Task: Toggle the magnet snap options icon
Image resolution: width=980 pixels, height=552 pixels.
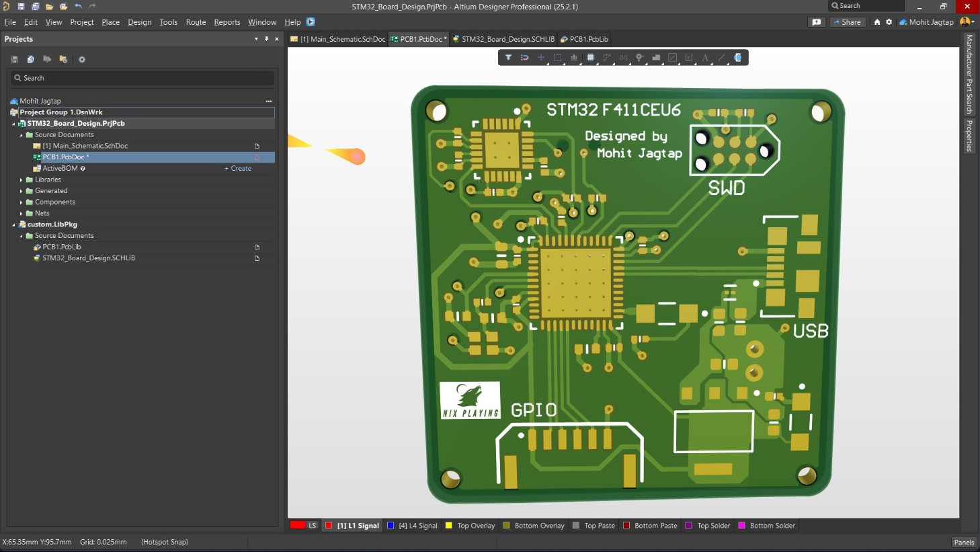Action: (x=524, y=58)
